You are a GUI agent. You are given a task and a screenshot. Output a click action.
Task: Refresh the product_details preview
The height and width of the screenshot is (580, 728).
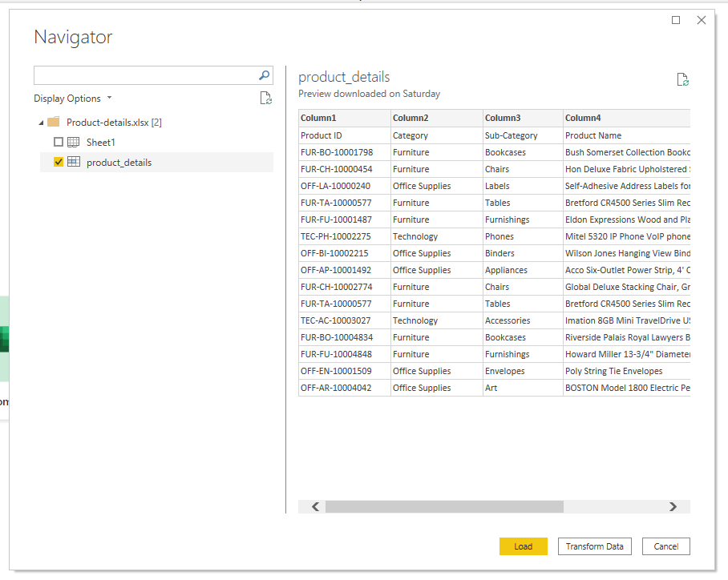click(682, 79)
